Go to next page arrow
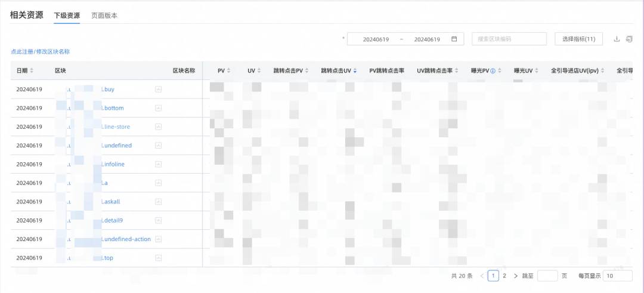The height and width of the screenshot is (293, 644). coord(515,276)
